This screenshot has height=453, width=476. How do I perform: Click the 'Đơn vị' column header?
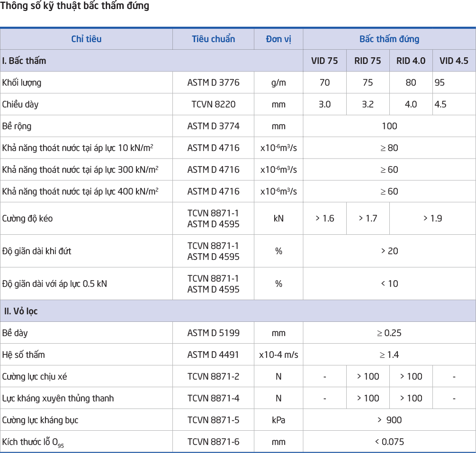coord(278,39)
